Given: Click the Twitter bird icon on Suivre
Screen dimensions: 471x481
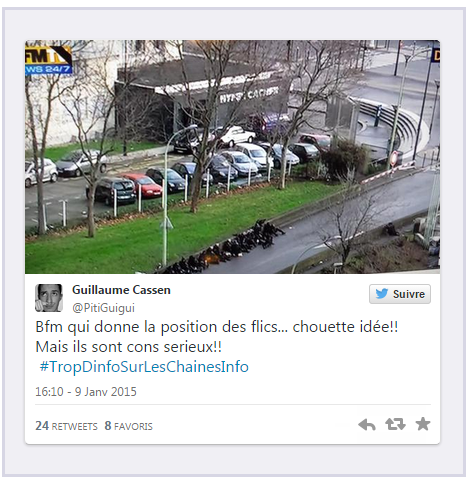Looking at the screenshot, I should pyautogui.click(x=382, y=294).
